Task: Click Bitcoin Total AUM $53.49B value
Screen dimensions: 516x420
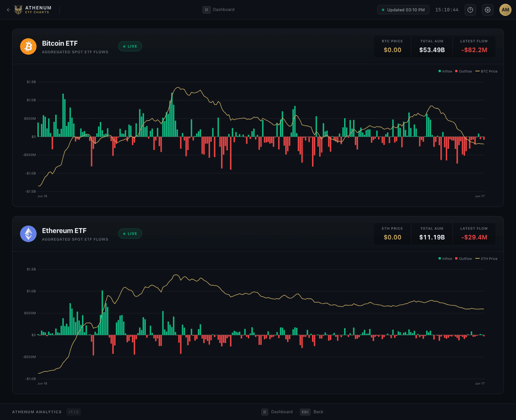Action: (x=432, y=50)
